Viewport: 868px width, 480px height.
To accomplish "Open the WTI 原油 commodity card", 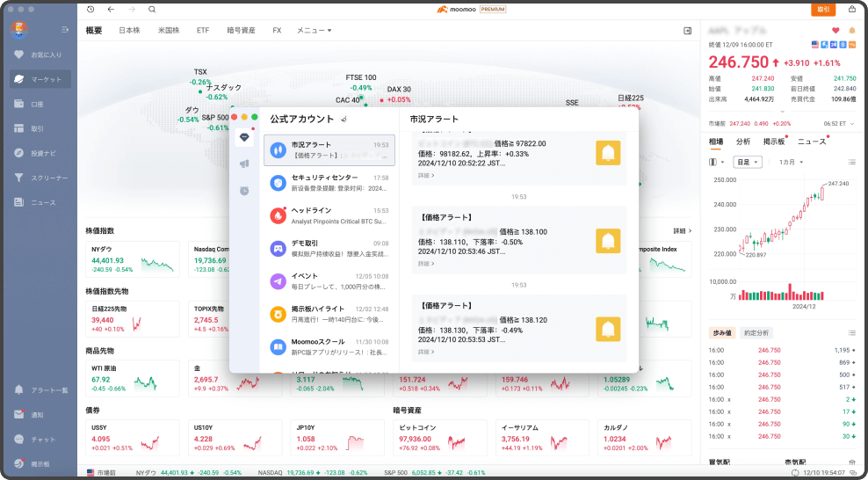I will click(133, 378).
